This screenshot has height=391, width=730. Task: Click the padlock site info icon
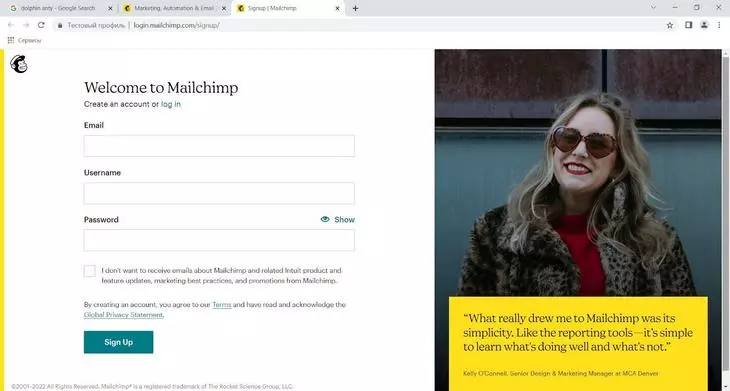coord(60,25)
